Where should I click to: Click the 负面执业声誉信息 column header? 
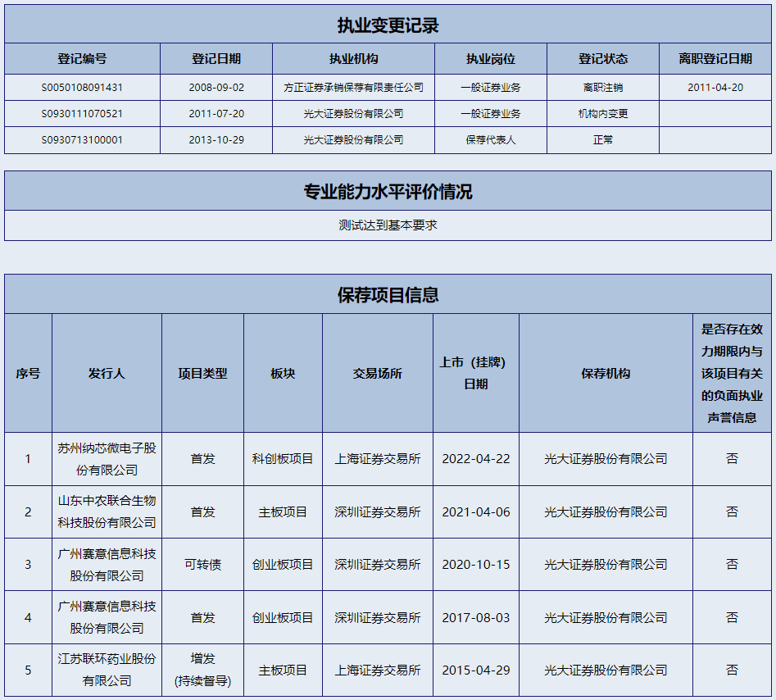[x=732, y=373]
